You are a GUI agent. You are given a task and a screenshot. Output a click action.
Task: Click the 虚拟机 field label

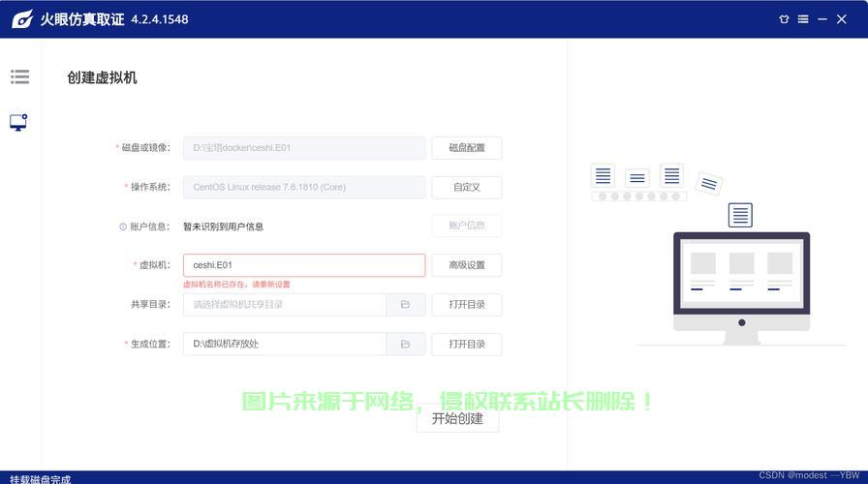point(154,265)
